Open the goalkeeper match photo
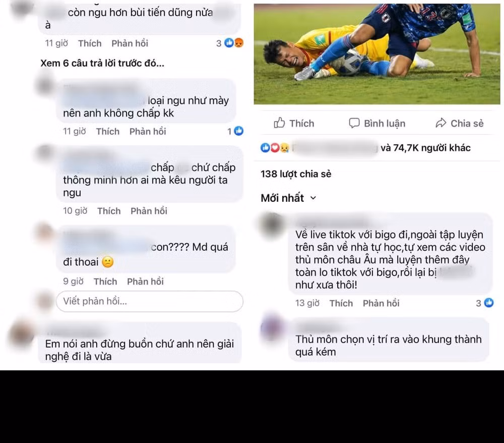This screenshot has width=504, height=443. tap(376, 53)
